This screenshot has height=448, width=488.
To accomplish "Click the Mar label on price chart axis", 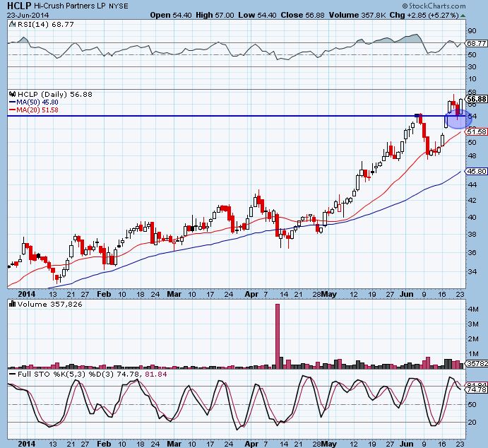I will [x=174, y=294].
